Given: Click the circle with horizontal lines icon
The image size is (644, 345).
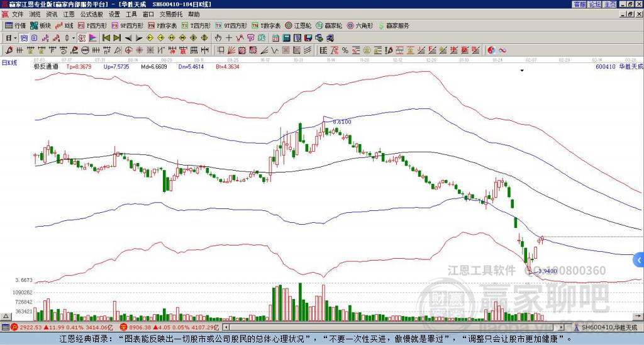Looking at the screenshot, I should tap(85, 50).
